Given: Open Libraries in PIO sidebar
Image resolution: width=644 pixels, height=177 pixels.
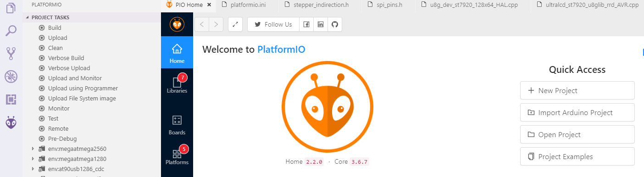Looking at the screenshot, I should [177, 84].
